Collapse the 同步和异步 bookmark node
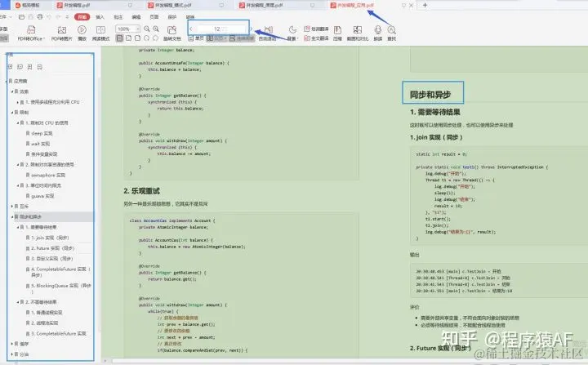This screenshot has height=365, width=588. coord(12,217)
